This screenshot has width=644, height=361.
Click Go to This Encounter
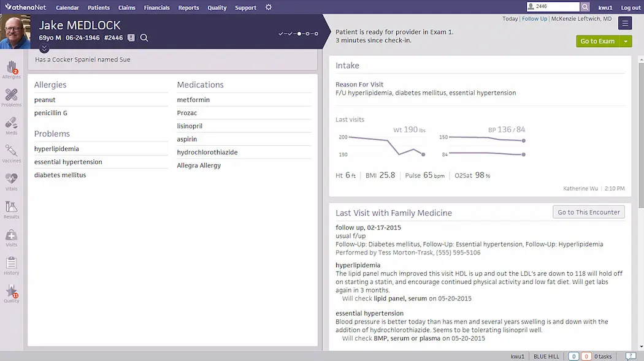pyautogui.click(x=588, y=211)
